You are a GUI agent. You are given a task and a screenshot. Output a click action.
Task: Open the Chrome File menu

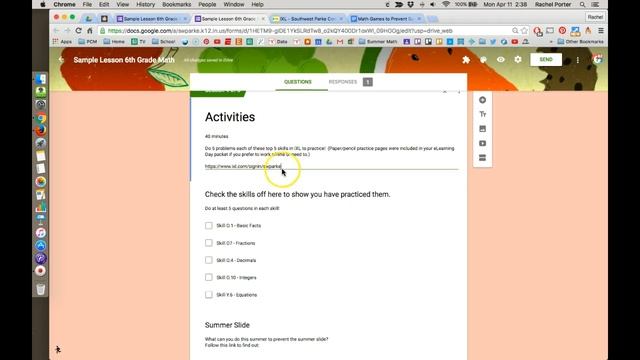(87, 4)
